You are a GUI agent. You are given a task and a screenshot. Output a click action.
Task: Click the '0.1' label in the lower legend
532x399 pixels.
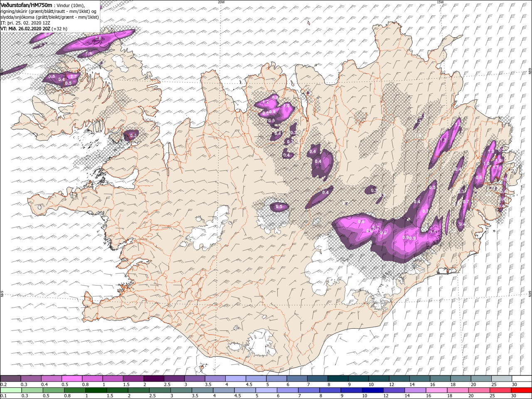(x=3, y=396)
